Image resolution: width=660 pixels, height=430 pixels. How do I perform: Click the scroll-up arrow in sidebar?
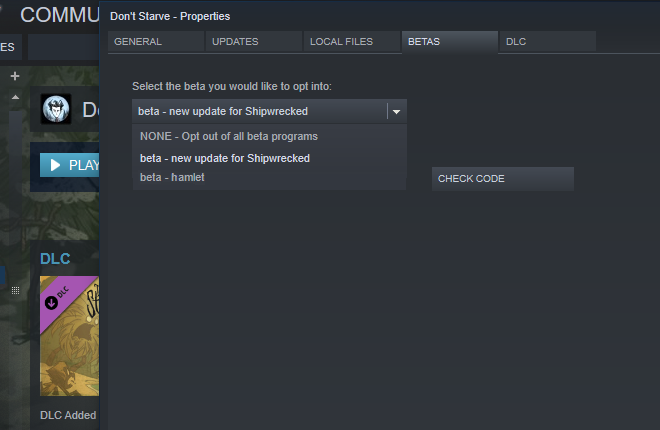(15, 97)
